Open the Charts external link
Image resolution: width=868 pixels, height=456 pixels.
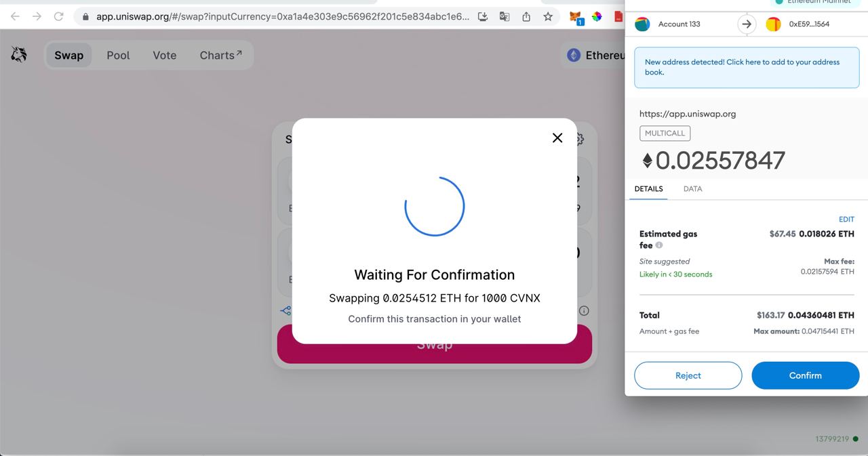[x=220, y=56]
